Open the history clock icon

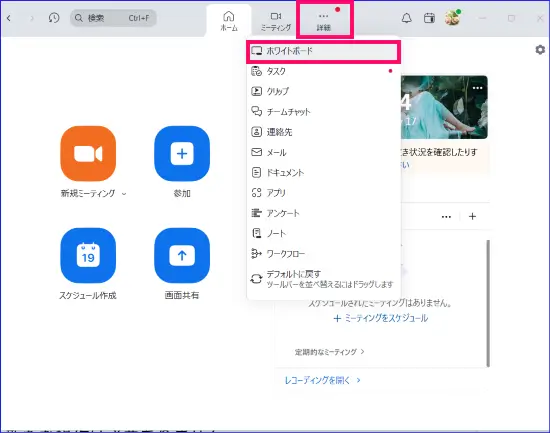[54, 18]
